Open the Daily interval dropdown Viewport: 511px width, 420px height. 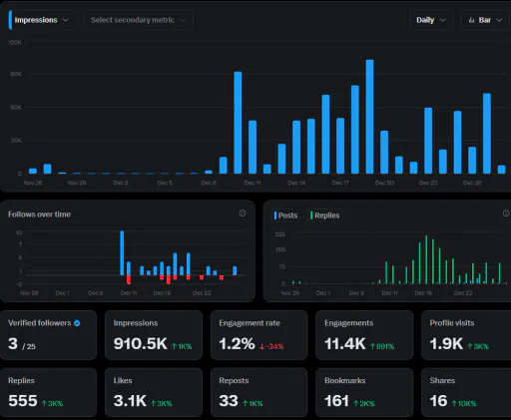click(430, 20)
